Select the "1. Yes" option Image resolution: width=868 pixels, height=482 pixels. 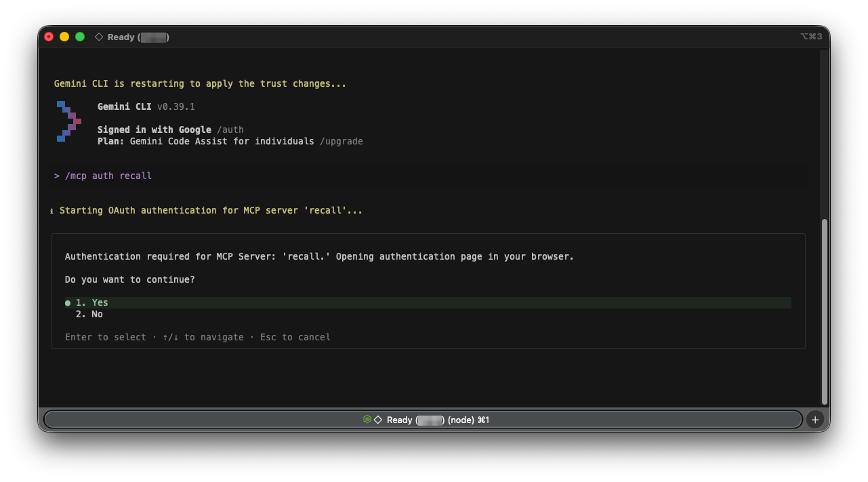(428, 302)
